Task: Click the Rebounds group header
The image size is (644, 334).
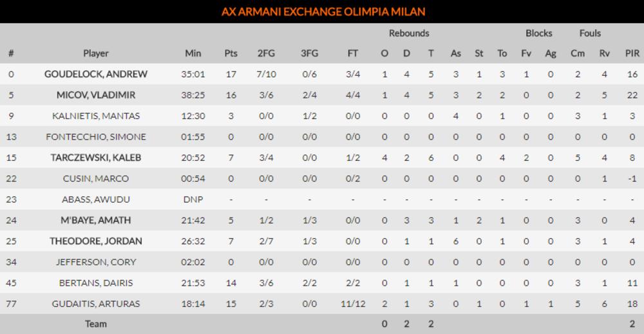Action: point(408,33)
